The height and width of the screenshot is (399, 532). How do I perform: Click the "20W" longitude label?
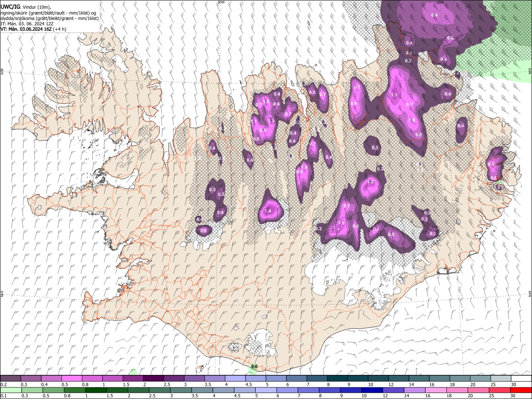(221, 2)
